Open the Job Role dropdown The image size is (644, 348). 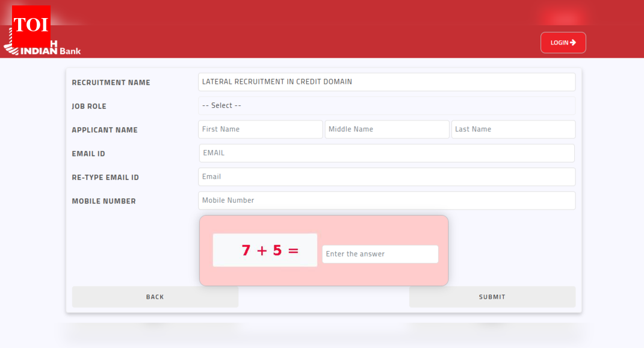coord(386,105)
